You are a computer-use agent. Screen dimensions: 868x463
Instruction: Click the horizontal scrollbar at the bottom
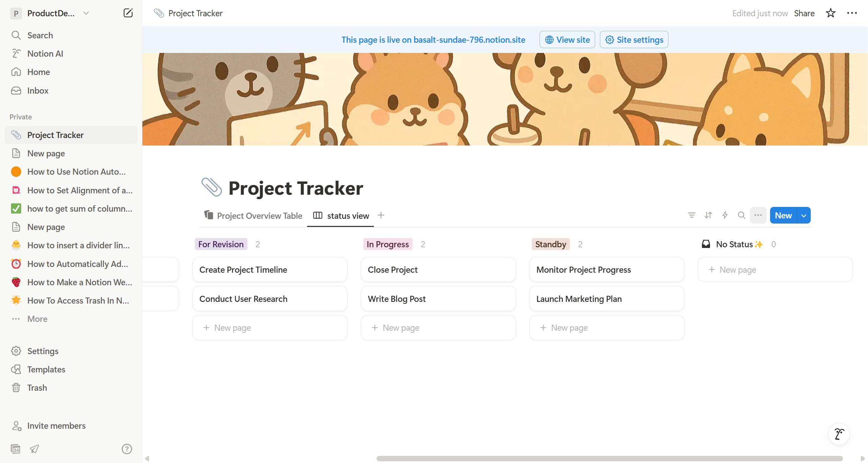(x=609, y=459)
